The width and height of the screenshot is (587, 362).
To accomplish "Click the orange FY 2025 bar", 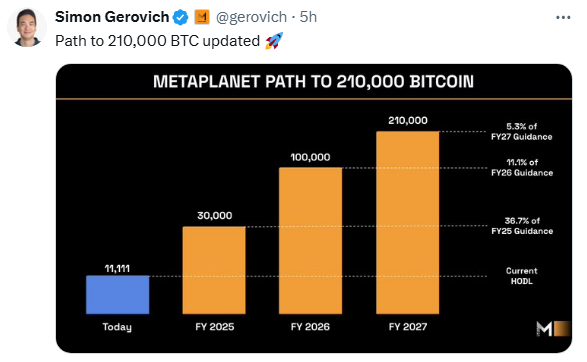I will (x=214, y=270).
